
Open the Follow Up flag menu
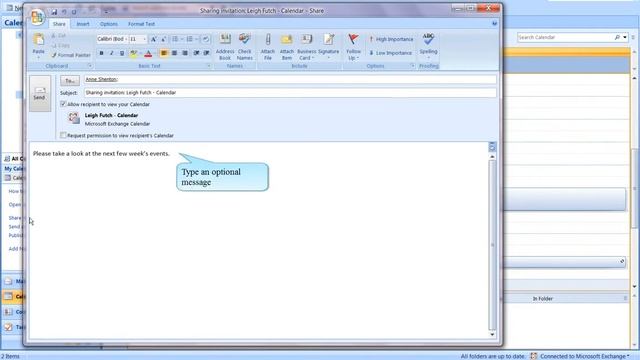coord(353,47)
